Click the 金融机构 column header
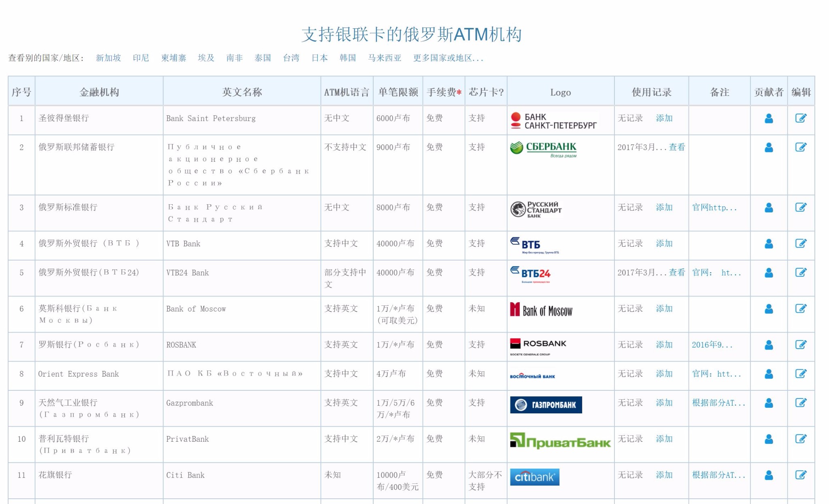Viewport: 829px width, 504px height. pyautogui.click(x=99, y=92)
